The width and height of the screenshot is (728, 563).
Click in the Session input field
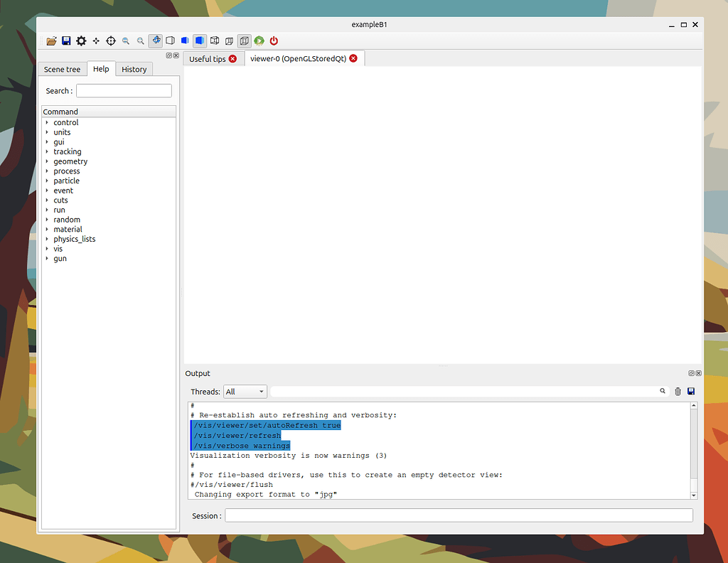coord(459,515)
